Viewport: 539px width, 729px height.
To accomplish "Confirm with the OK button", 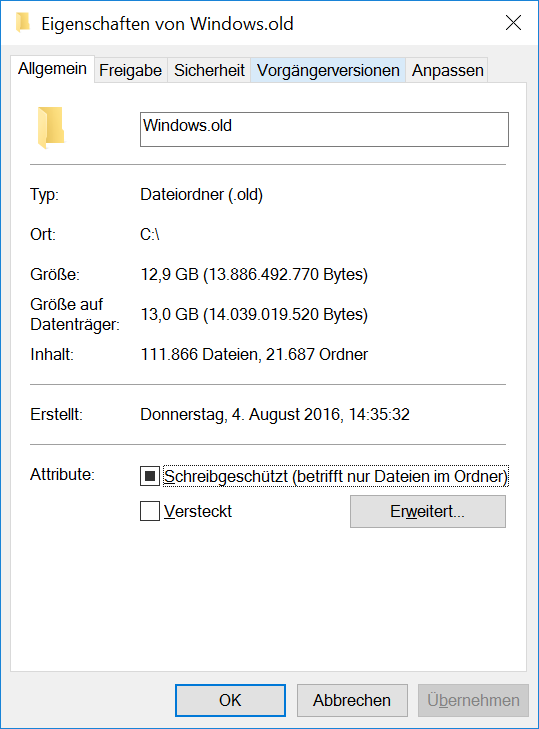I will (230, 700).
